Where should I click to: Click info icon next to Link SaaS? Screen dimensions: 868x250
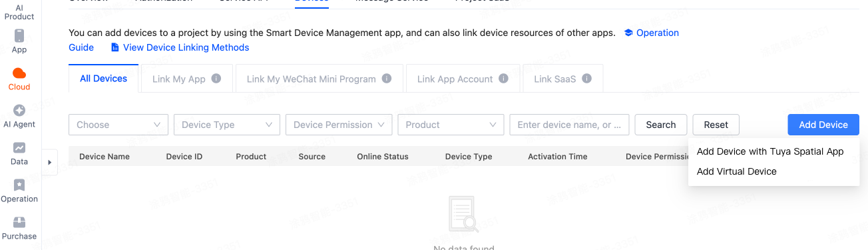tap(586, 79)
